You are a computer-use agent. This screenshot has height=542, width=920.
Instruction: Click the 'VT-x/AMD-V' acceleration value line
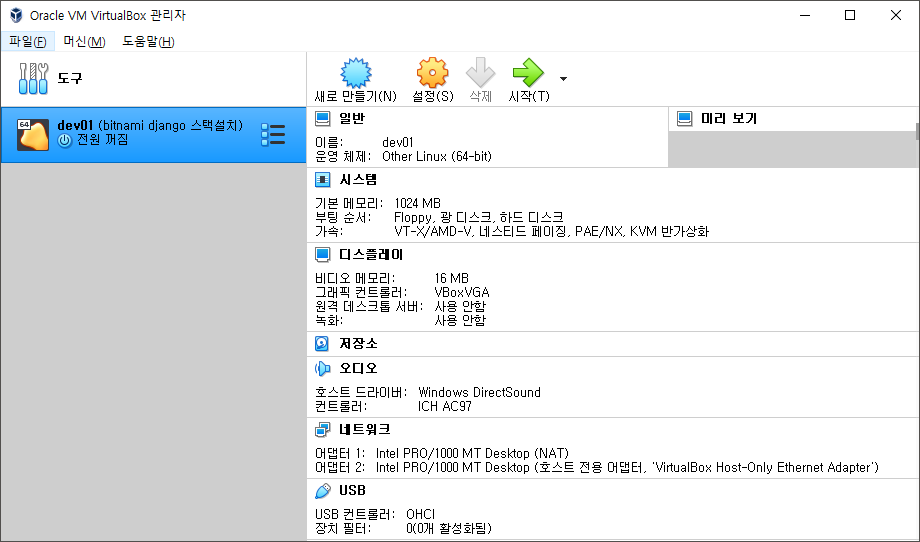click(x=552, y=232)
